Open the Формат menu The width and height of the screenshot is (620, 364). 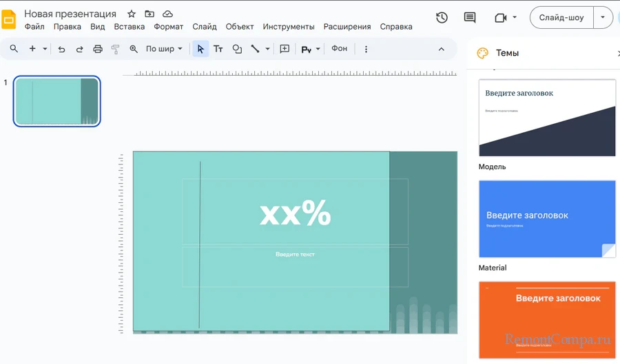(x=168, y=27)
